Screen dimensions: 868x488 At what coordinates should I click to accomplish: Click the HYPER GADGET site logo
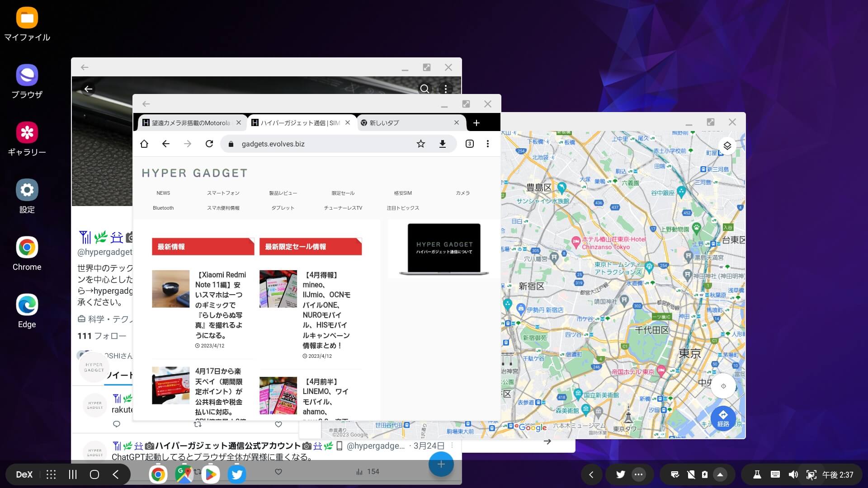coord(194,173)
